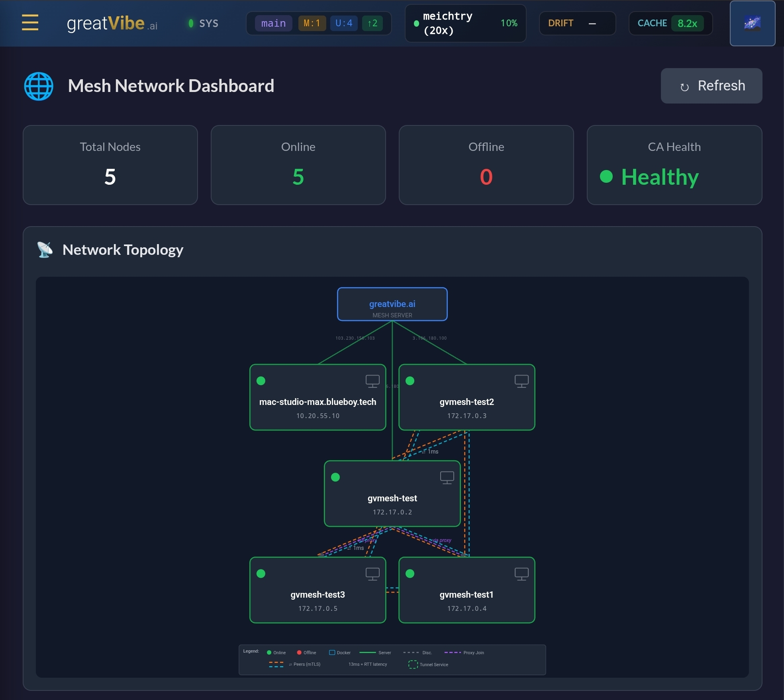Toggle the green online dot on gvmesh-test3
784x700 pixels.
(x=262, y=573)
